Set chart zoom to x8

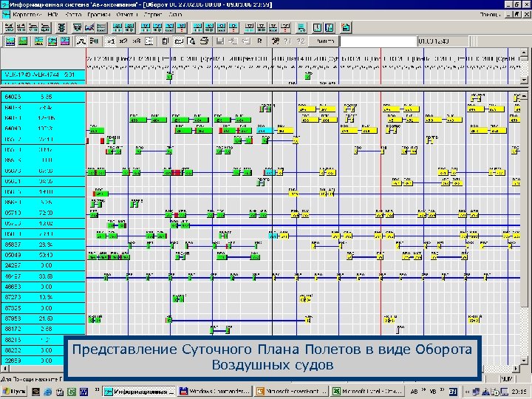(136, 41)
